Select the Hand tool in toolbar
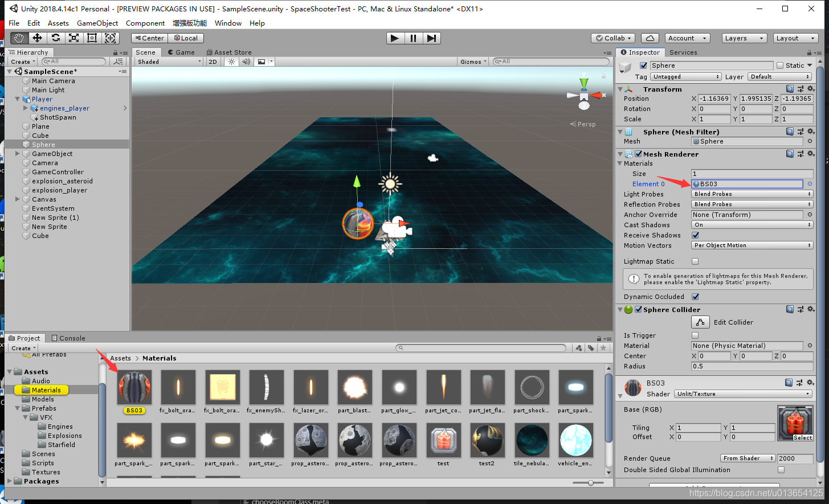Viewport: 829px width, 504px height. (19, 38)
